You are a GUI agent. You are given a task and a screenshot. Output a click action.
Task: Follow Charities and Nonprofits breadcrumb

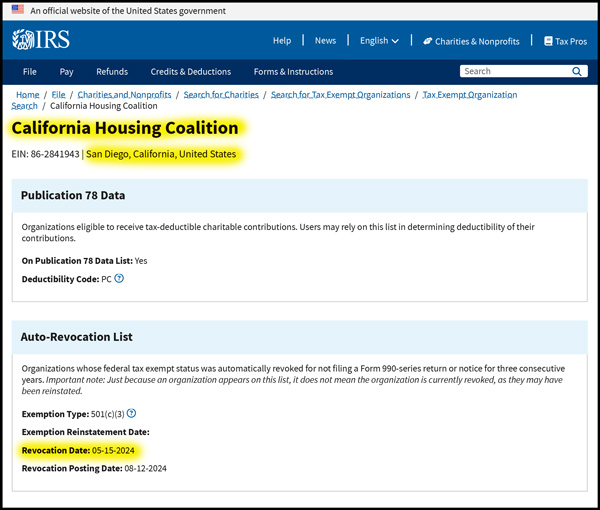(124, 95)
